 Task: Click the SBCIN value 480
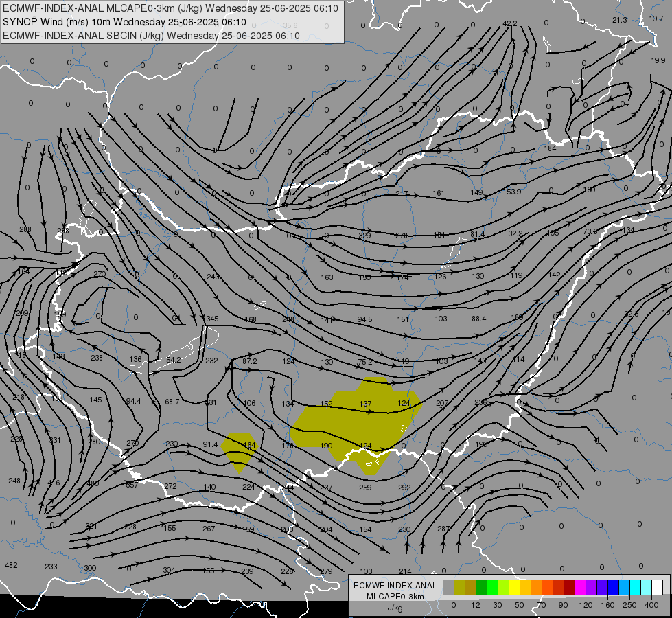pyautogui.click(x=93, y=483)
